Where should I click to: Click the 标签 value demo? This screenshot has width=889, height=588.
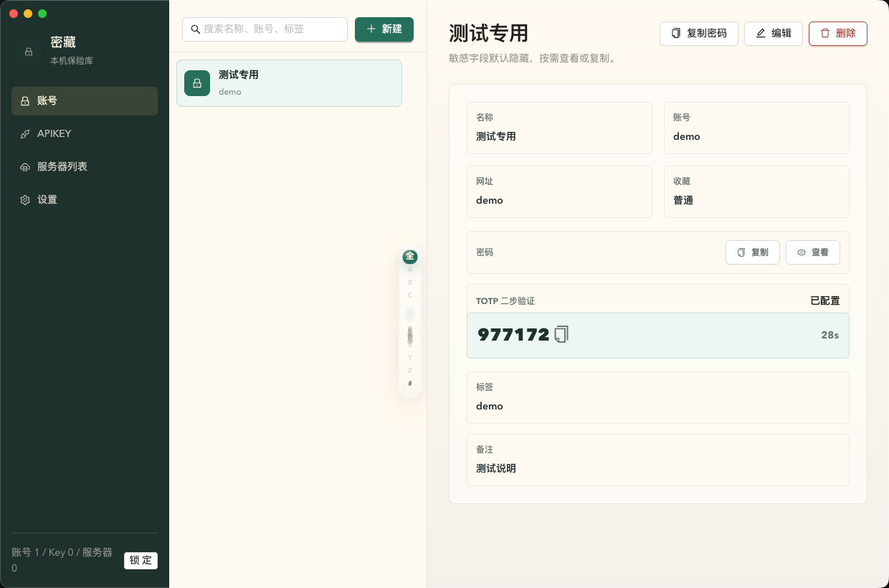(490, 406)
